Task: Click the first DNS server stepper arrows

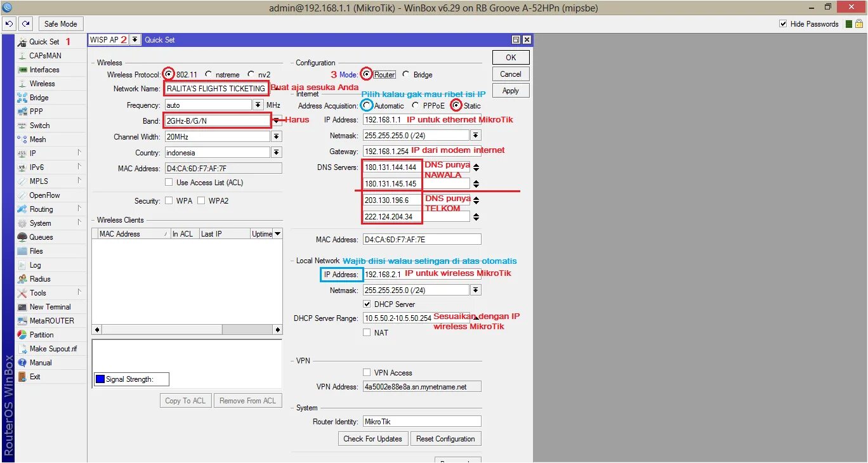Action: click(477, 168)
